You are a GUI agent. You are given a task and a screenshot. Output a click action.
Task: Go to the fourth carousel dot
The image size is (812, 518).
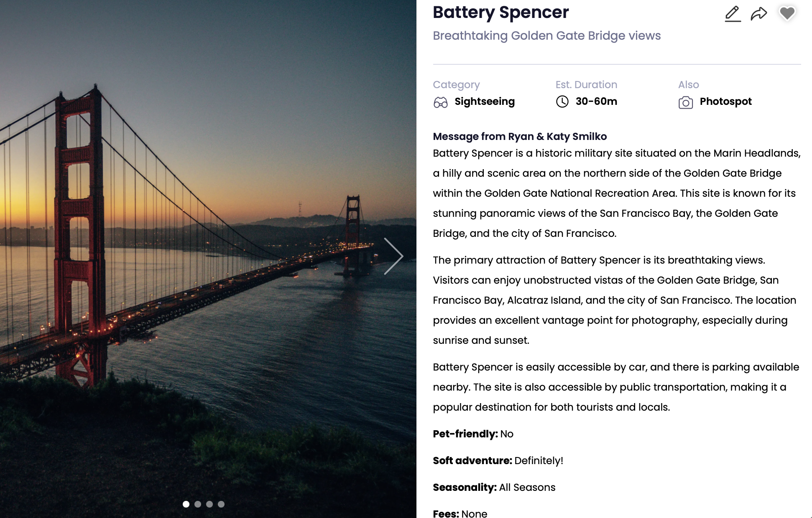pyautogui.click(x=221, y=504)
